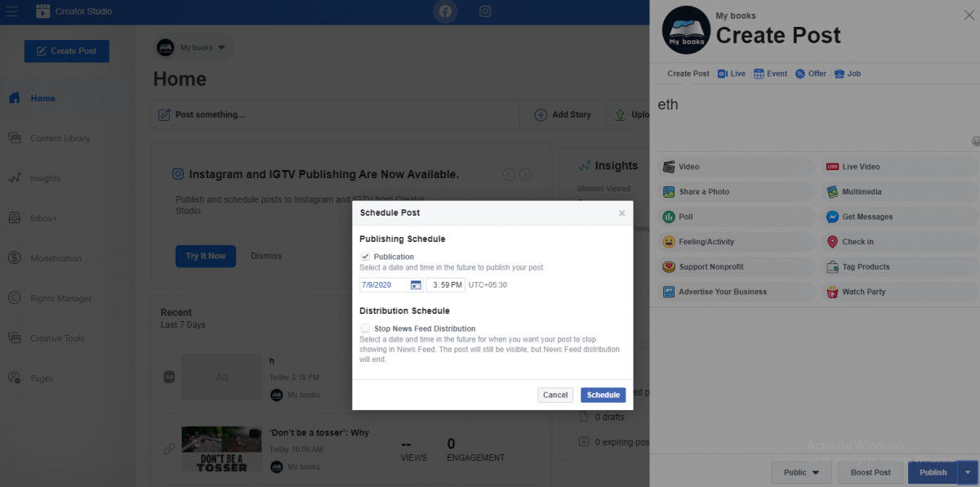Choose the Get Messages option
The image size is (980, 487).
pyautogui.click(x=898, y=217)
